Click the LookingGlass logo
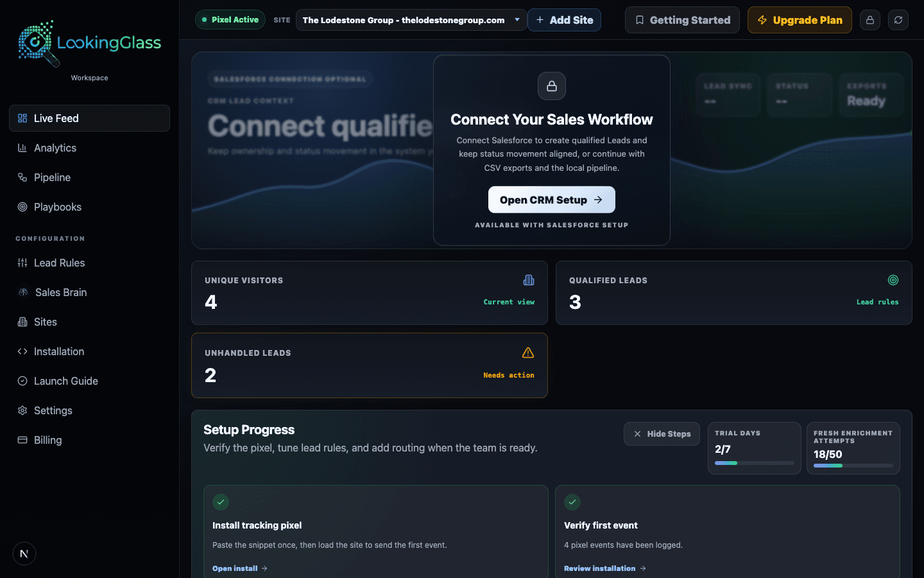The width and height of the screenshot is (924, 578). click(90, 43)
